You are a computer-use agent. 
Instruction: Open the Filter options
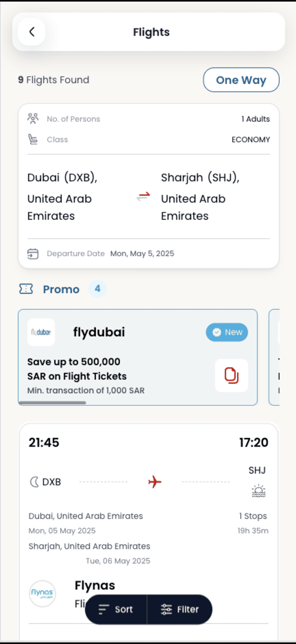point(180,609)
